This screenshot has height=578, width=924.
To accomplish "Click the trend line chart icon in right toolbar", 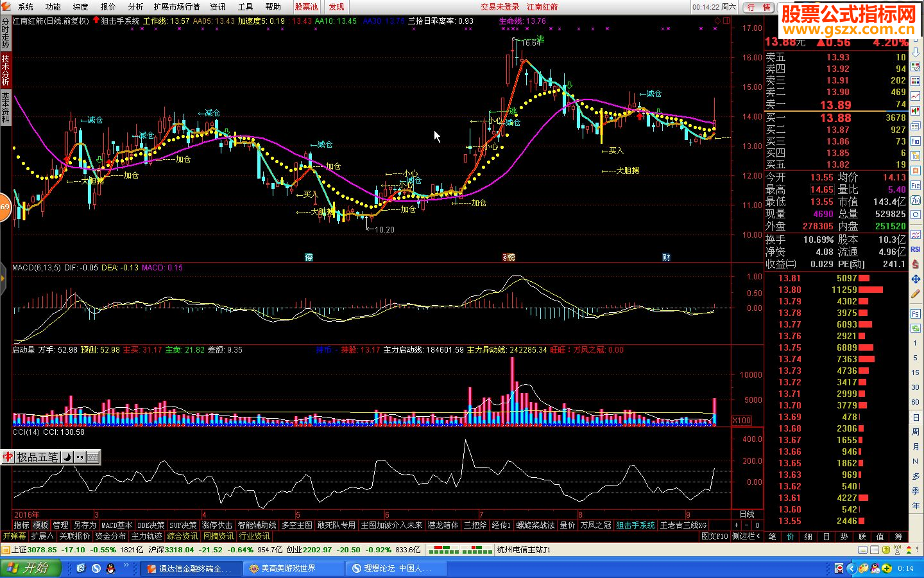I will tap(916, 96).
